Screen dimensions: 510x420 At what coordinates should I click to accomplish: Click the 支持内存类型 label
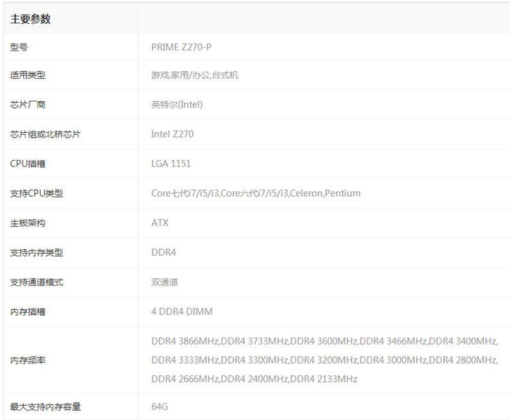[x=37, y=253]
